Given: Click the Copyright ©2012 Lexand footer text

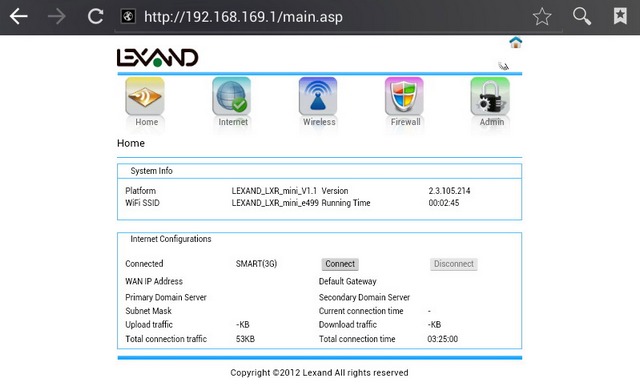Looking at the screenshot, I should pyautogui.click(x=319, y=373).
